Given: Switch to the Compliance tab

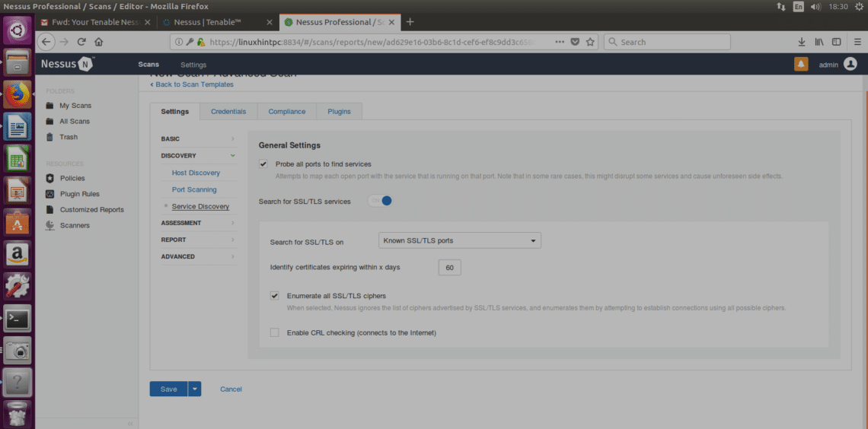Looking at the screenshot, I should tap(287, 112).
